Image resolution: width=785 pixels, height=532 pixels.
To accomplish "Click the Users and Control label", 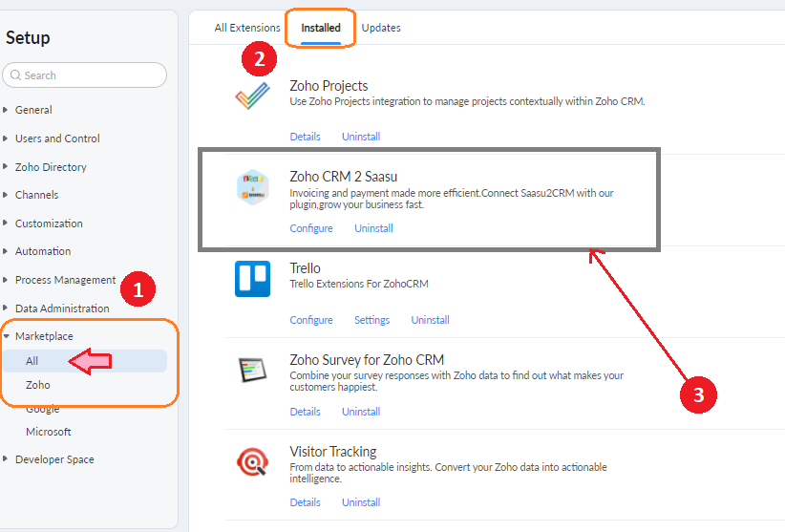I will pyautogui.click(x=57, y=138).
